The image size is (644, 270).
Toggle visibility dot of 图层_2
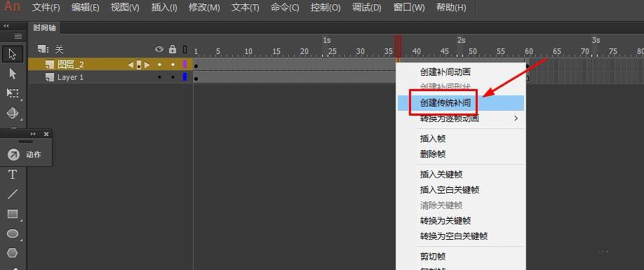pyautogui.click(x=159, y=65)
